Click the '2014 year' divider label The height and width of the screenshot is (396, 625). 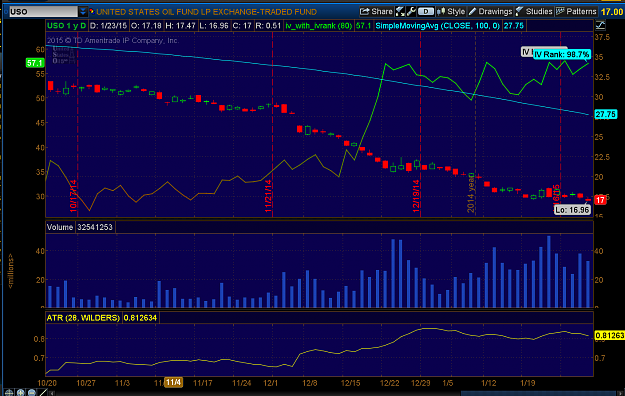[x=471, y=195]
